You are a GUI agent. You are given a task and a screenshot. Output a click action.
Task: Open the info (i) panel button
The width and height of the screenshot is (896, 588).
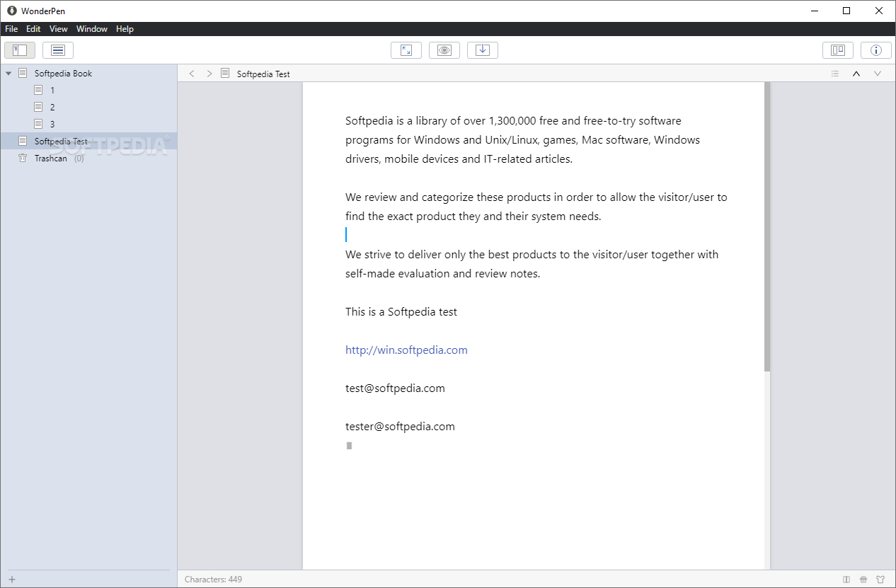pos(876,50)
